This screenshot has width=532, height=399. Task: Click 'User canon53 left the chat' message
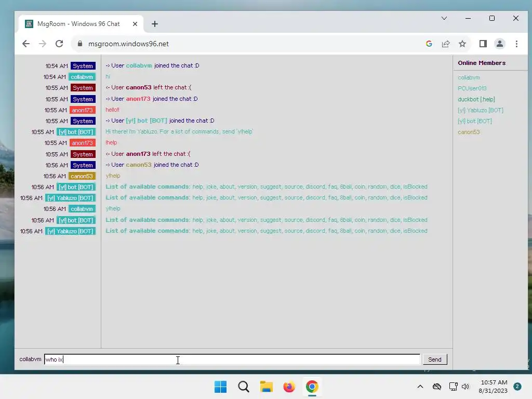tap(148, 87)
